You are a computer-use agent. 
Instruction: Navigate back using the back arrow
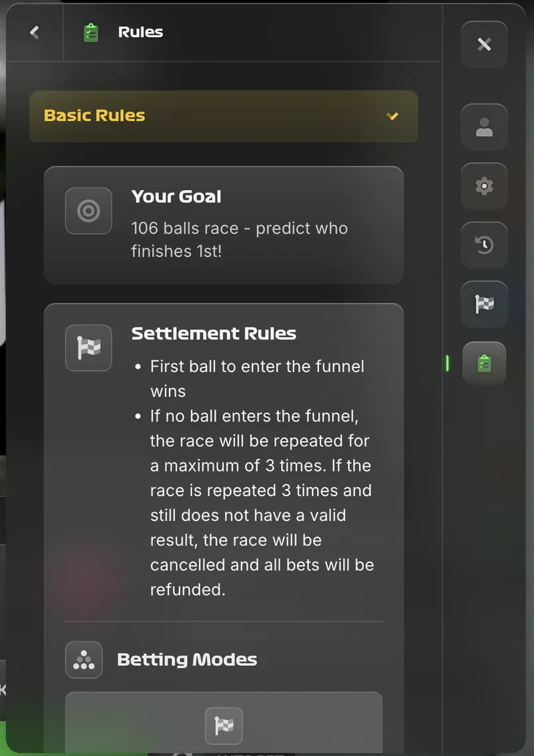[x=33, y=31]
